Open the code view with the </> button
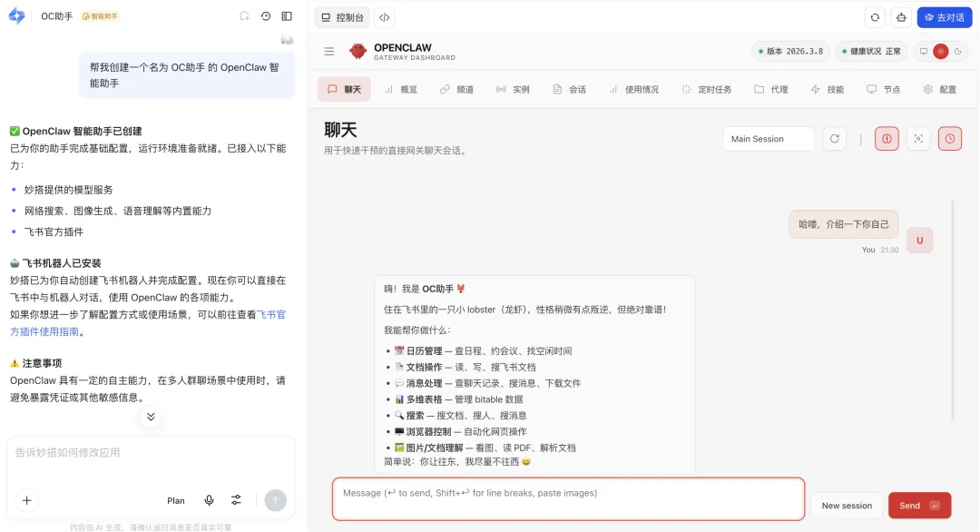980x532 pixels. [x=385, y=17]
